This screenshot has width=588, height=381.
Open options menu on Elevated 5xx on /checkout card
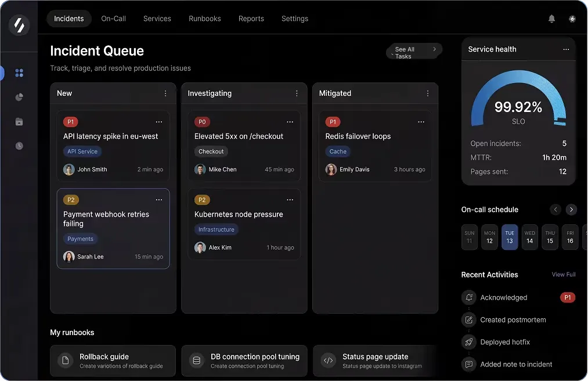click(290, 122)
